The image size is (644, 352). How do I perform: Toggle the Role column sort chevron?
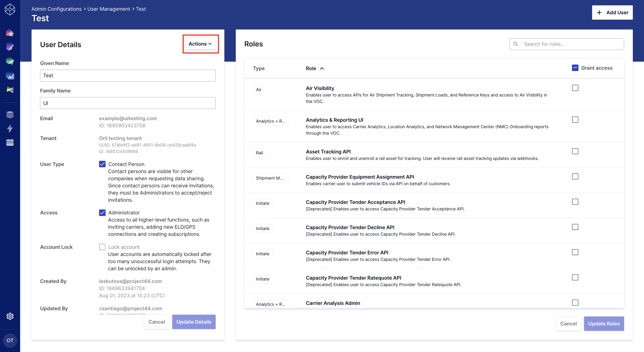[x=322, y=68]
